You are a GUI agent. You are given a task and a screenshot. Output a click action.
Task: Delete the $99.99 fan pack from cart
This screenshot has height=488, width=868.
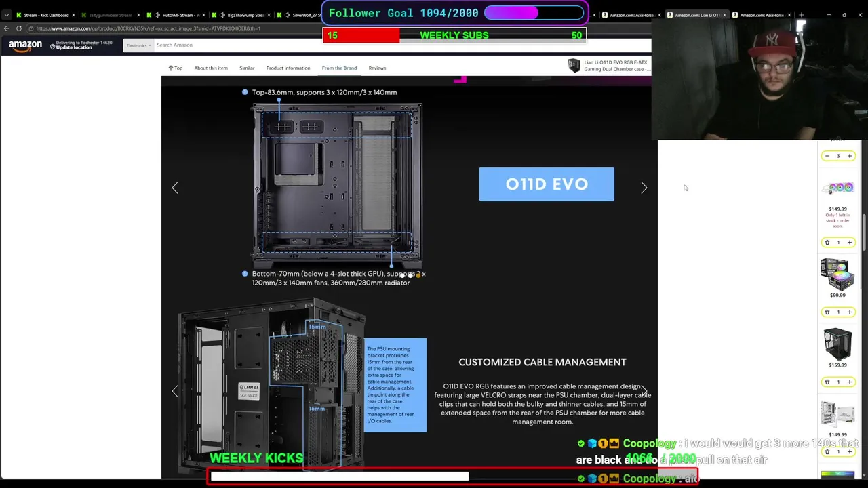tap(827, 312)
